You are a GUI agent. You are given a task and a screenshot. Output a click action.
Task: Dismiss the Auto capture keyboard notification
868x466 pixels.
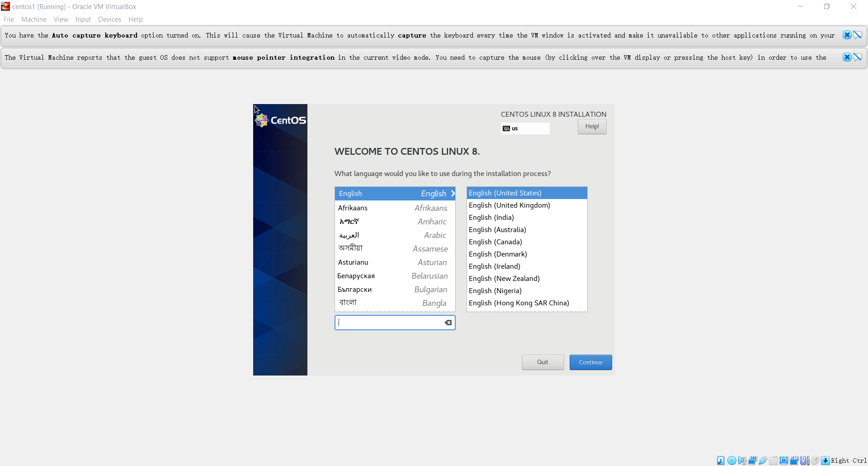pos(847,35)
